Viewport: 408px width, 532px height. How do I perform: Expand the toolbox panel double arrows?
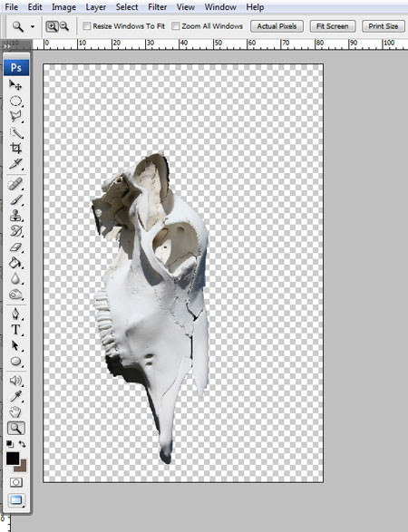click(x=6, y=45)
